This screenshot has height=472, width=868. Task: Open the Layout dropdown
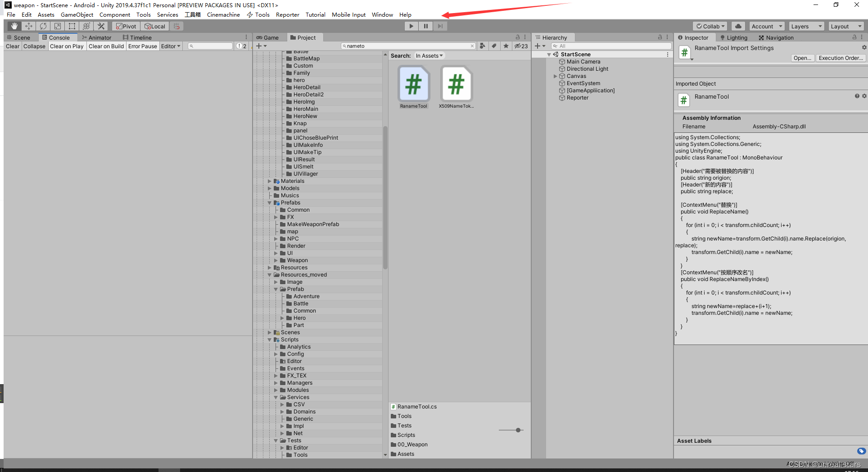(x=845, y=26)
